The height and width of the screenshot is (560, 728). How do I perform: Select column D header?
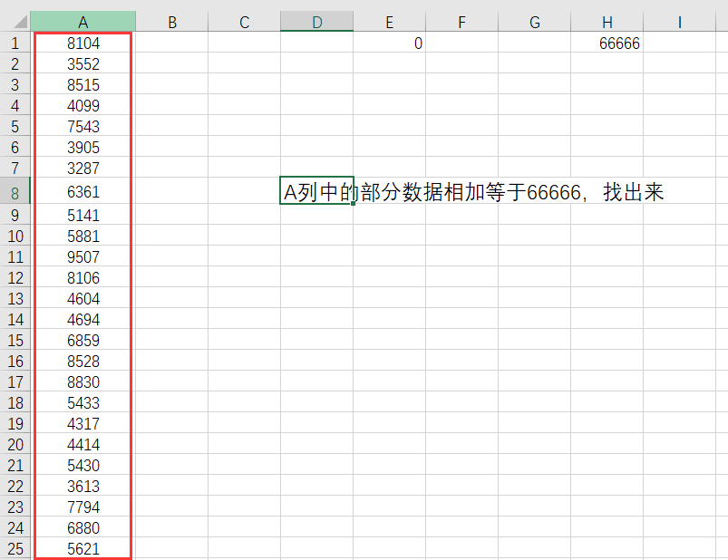(x=316, y=22)
